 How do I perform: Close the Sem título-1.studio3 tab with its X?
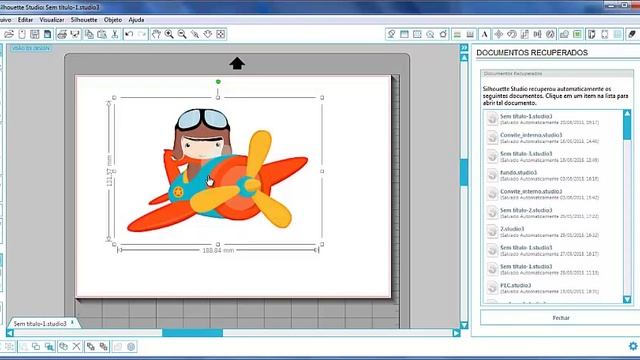pyautogui.click(x=72, y=322)
